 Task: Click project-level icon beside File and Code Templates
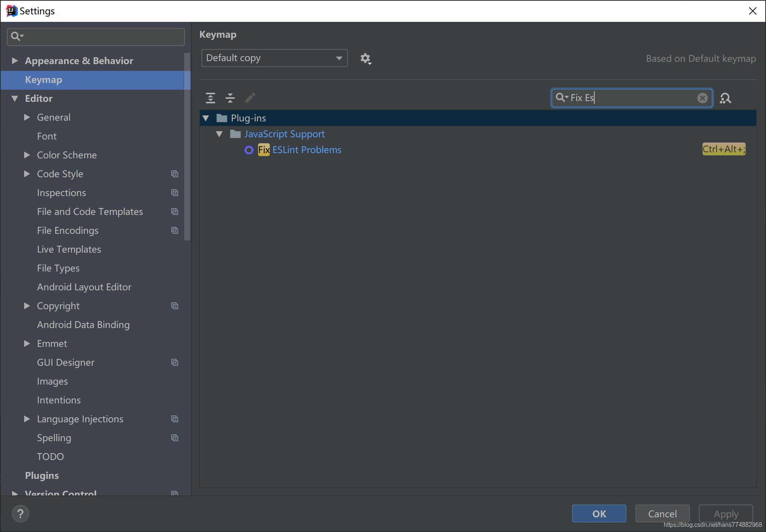click(175, 212)
